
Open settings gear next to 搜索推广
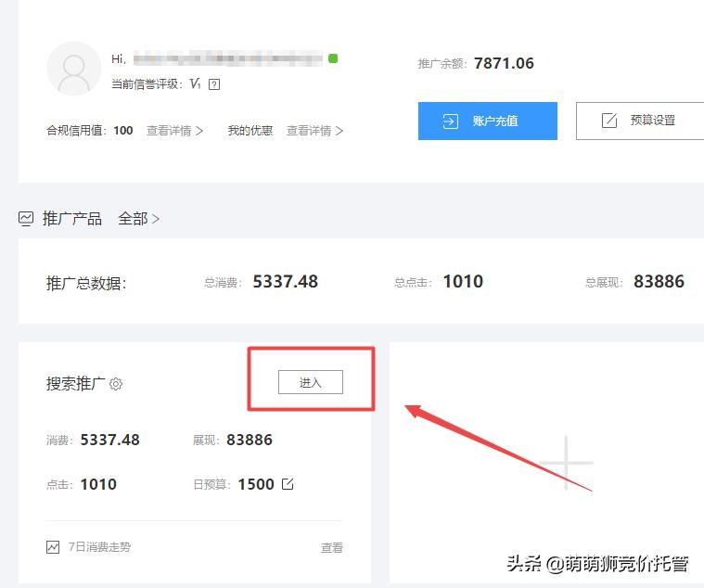pyautogui.click(x=116, y=384)
